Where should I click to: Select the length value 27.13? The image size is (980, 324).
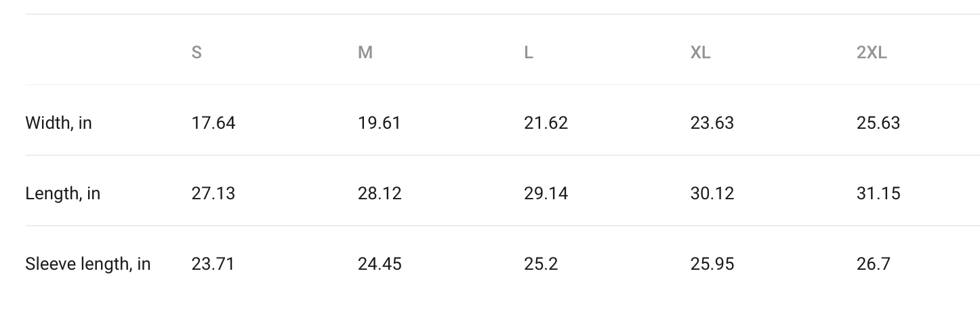[x=213, y=194]
